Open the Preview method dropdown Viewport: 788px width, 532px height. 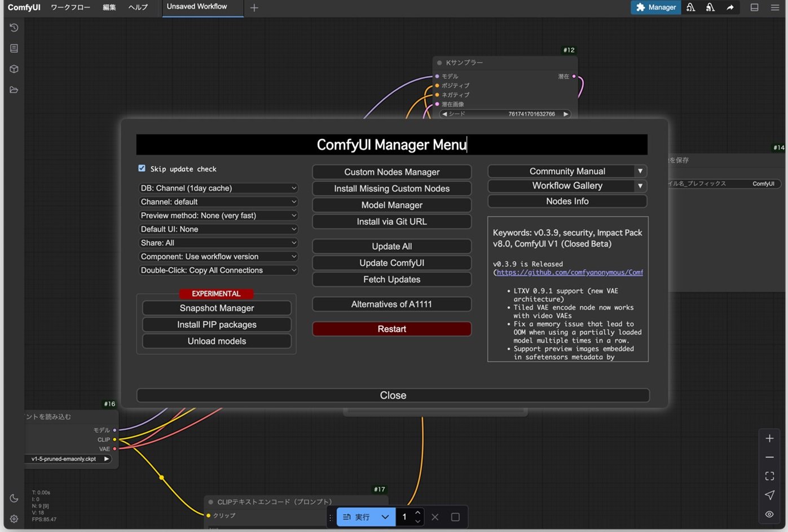218,216
